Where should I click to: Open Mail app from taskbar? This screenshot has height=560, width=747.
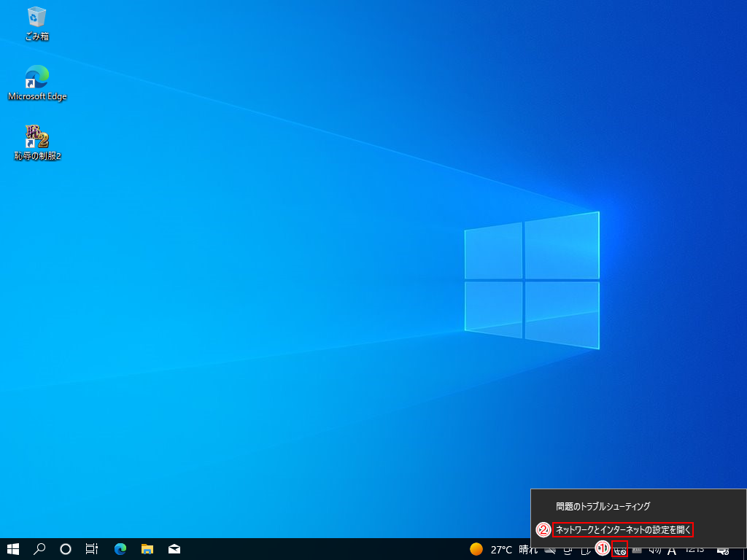[x=174, y=549]
